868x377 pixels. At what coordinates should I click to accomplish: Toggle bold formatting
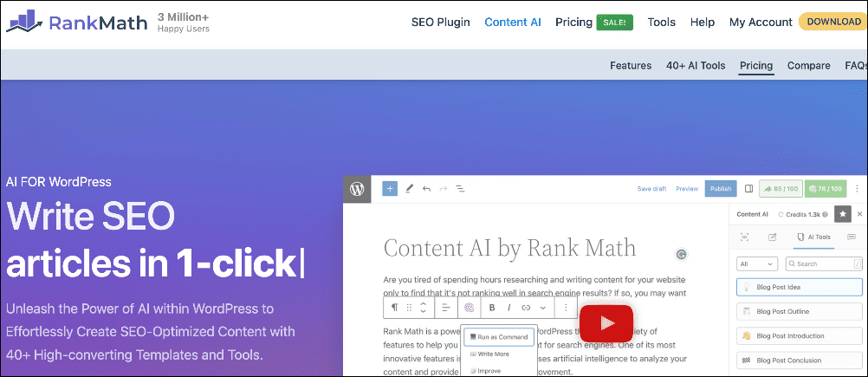click(491, 308)
